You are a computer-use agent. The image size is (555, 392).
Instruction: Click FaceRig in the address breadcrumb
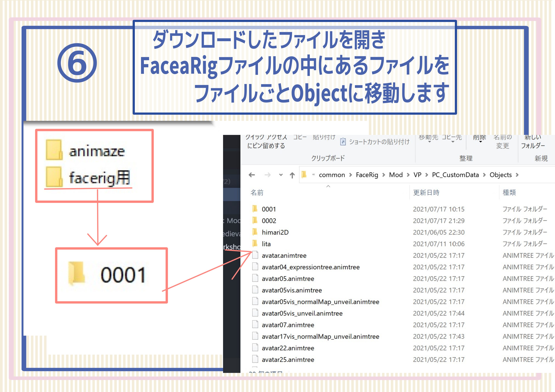coord(367,175)
